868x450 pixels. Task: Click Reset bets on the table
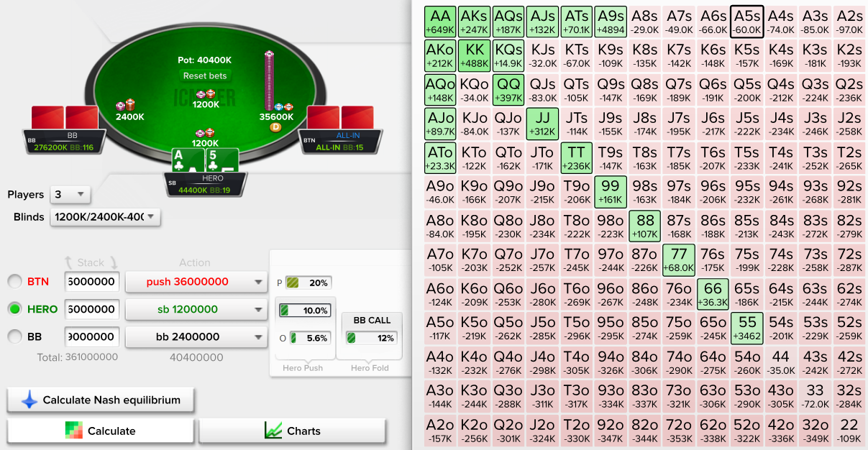[x=205, y=75]
